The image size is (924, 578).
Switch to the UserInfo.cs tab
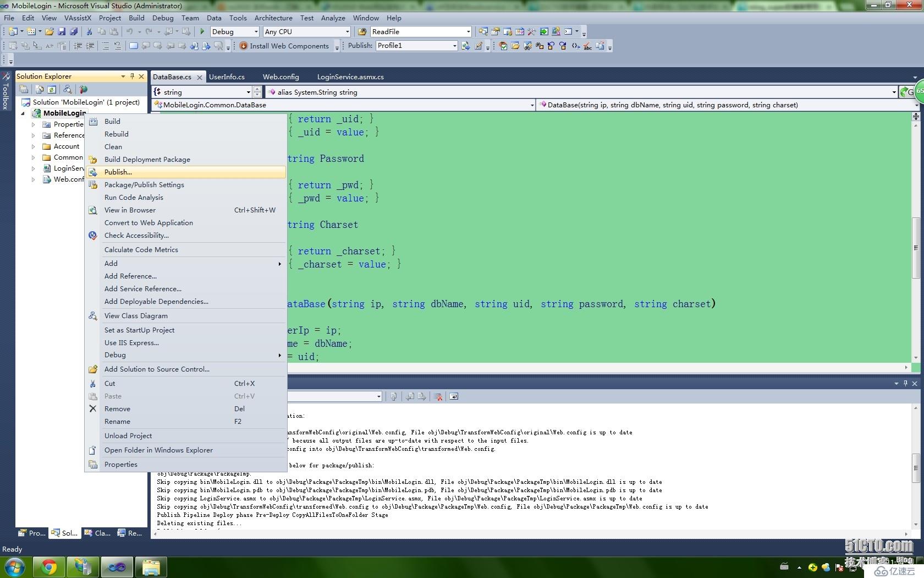tap(227, 77)
